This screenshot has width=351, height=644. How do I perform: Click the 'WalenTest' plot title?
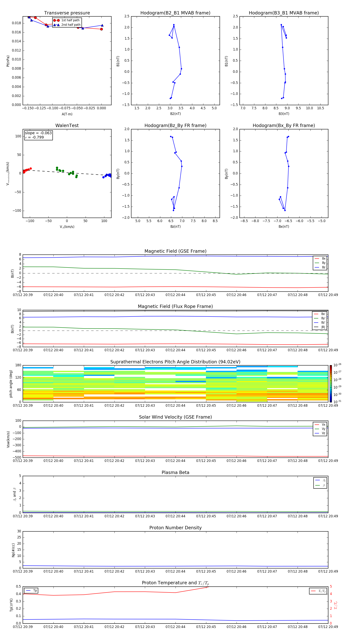pyautogui.click(x=67, y=125)
